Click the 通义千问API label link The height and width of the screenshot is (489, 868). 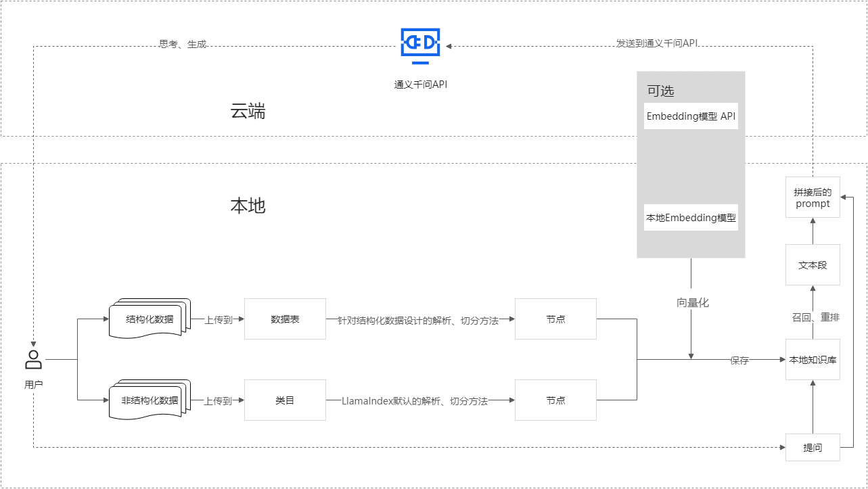click(420, 85)
